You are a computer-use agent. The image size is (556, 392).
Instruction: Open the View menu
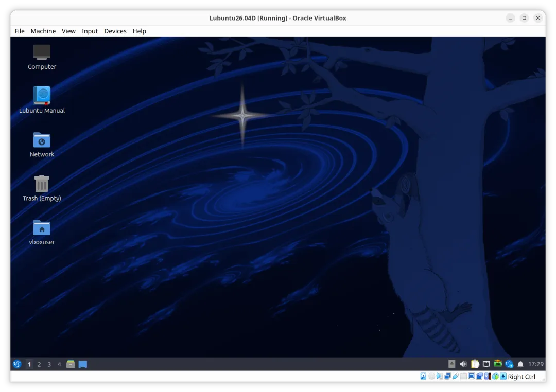coord(68,31)
